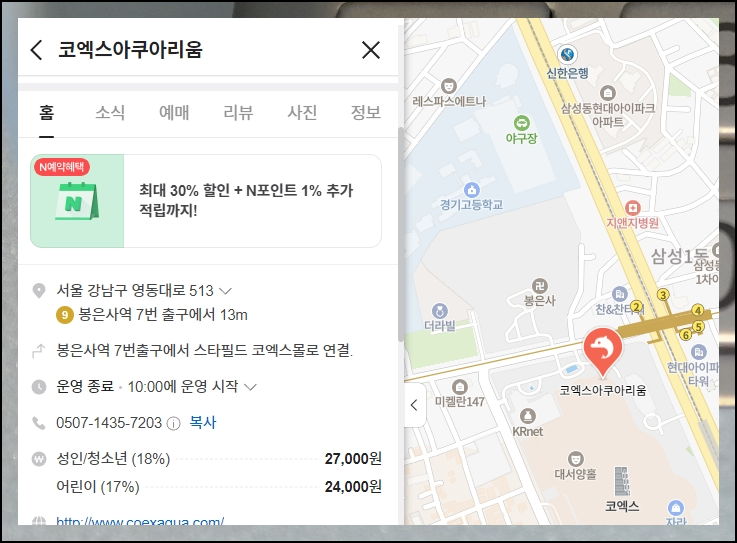Click the won price icon
Viewport: 737px width, 543px height.
point(39,459)
